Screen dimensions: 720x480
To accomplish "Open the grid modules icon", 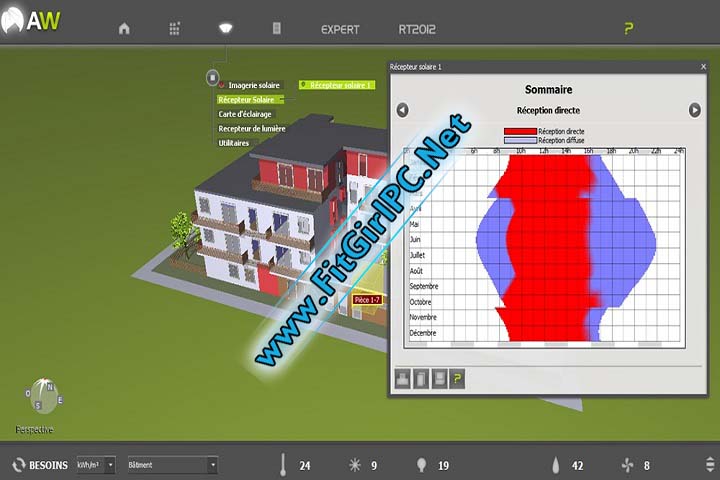I will (x=174, y=29).
